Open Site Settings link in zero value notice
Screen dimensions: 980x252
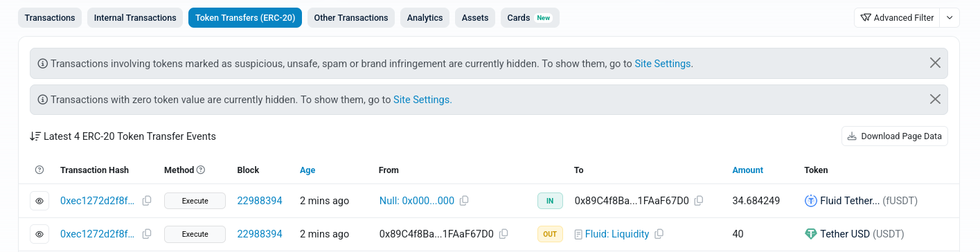422,100
